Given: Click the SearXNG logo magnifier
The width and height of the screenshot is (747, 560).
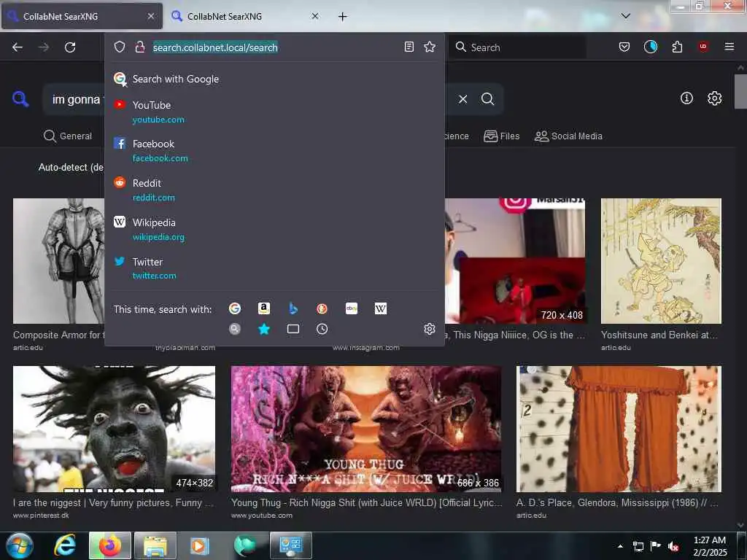Looking at the screenshot, I should point(20,99).
